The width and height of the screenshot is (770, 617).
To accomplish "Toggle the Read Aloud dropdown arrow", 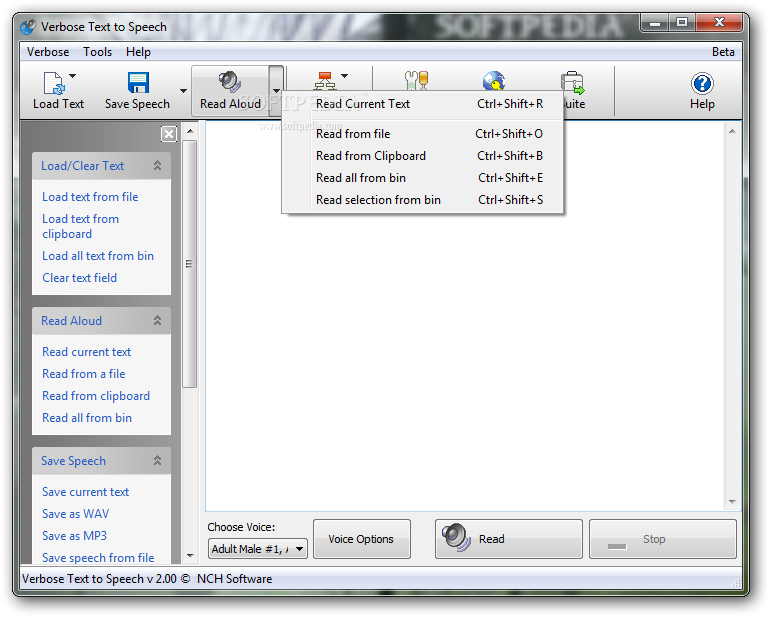I will (x=276, y=91).
